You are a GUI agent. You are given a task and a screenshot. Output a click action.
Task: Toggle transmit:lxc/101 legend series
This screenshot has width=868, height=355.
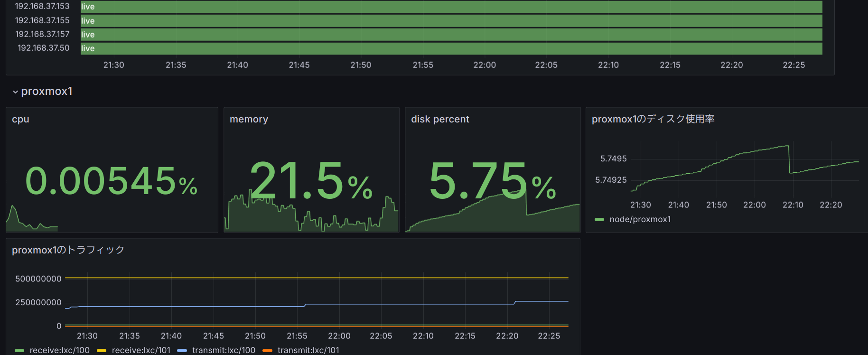click(308, 350)
